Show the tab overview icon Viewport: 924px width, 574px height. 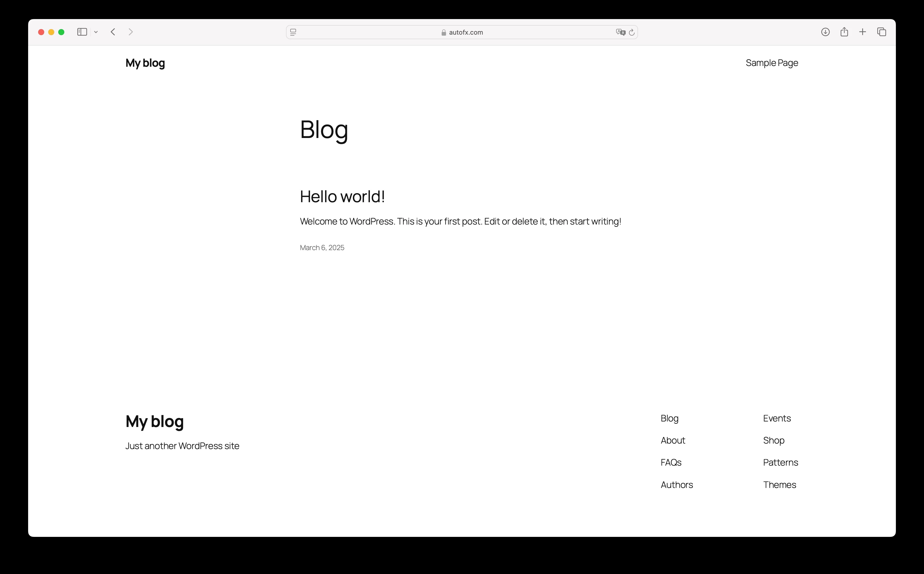(x=882, y=32)
